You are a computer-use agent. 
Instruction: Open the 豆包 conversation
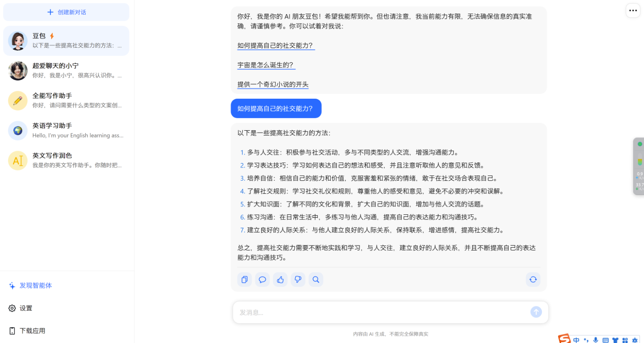pyautogui.click(x=66, y=41)
